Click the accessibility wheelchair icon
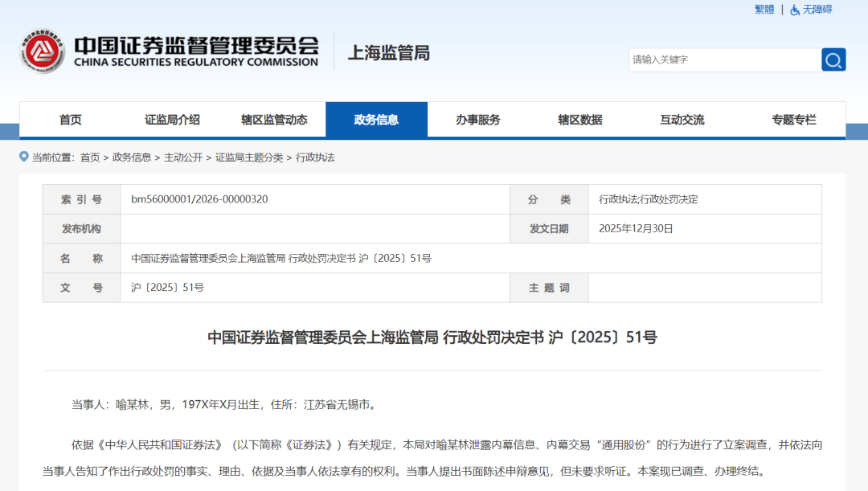The image size is (868, 491). 795,10
